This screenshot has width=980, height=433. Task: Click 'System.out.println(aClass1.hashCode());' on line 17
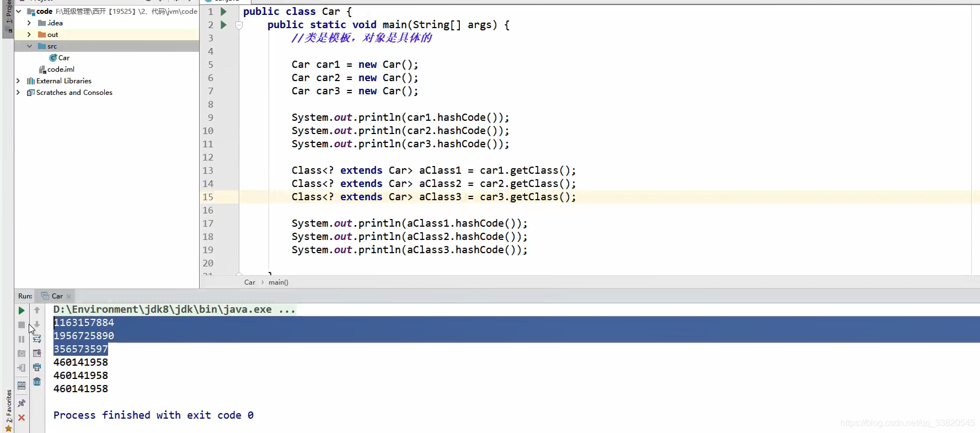[x=410, y=223]
